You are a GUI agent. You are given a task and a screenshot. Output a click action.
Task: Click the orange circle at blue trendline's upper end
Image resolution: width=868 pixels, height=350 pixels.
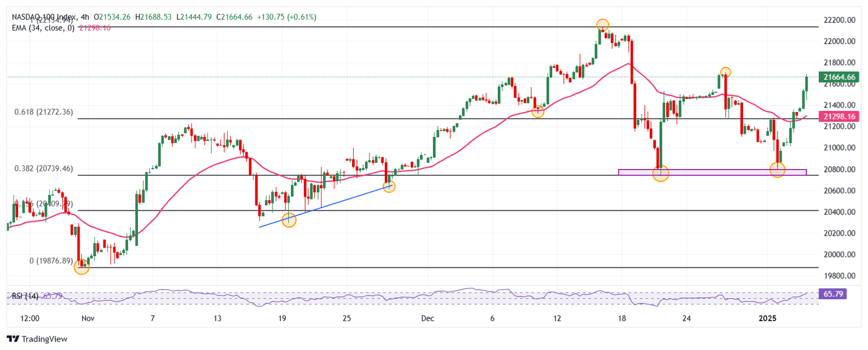tap(389, 186)
